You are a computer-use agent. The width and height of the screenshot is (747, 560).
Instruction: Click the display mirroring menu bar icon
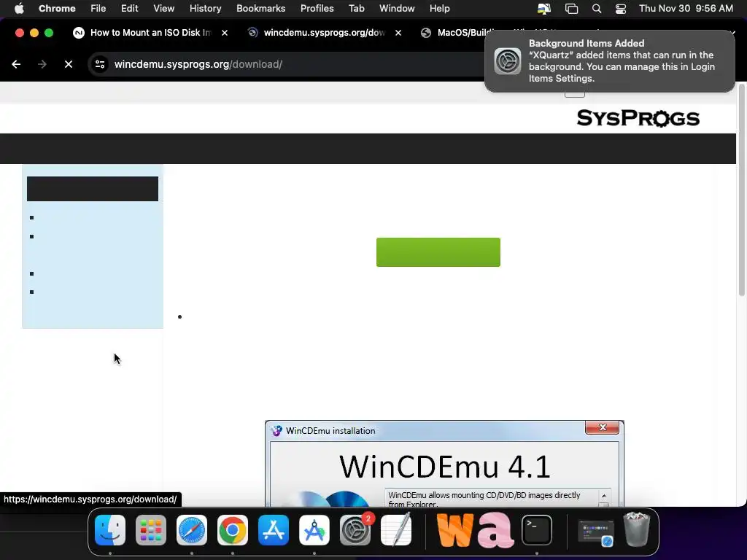[x=544, y=9]
